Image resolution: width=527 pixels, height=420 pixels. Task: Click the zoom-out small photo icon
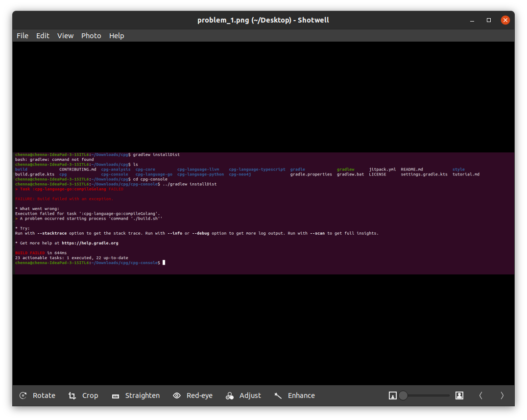[x=393, y=396]
